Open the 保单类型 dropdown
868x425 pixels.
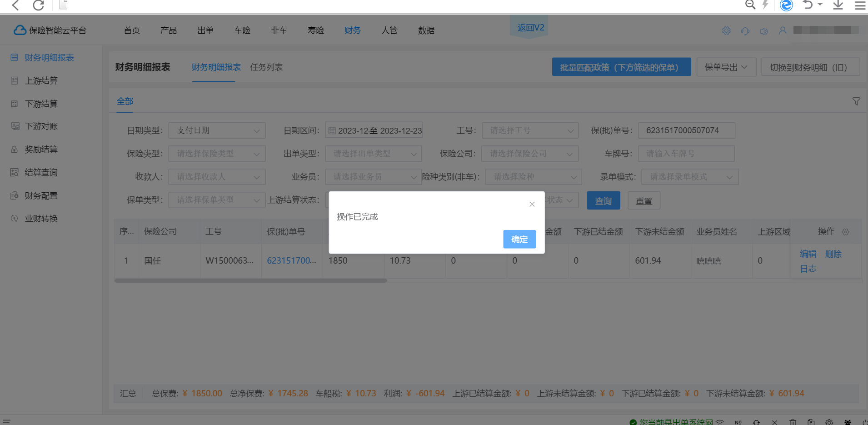point(217,200)
